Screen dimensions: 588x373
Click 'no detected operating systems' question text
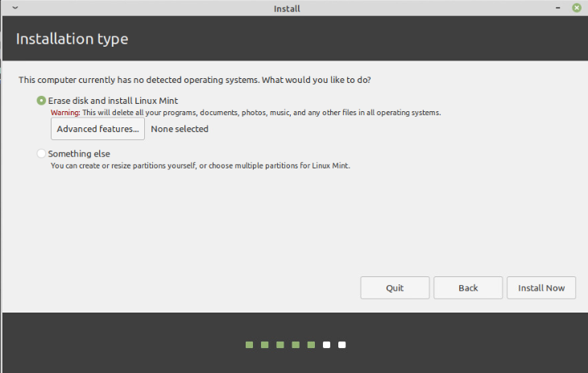195,80
